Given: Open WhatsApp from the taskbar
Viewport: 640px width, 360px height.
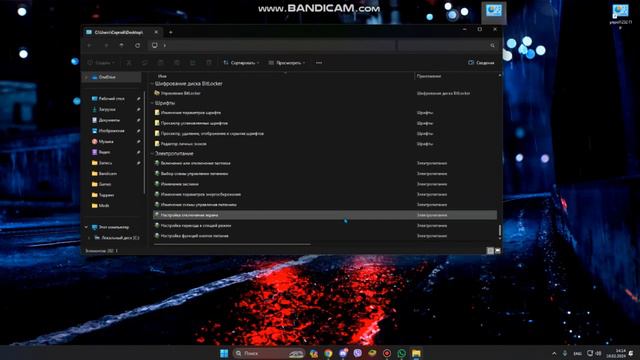Looking at the screenshot, I should pos(402,353).
